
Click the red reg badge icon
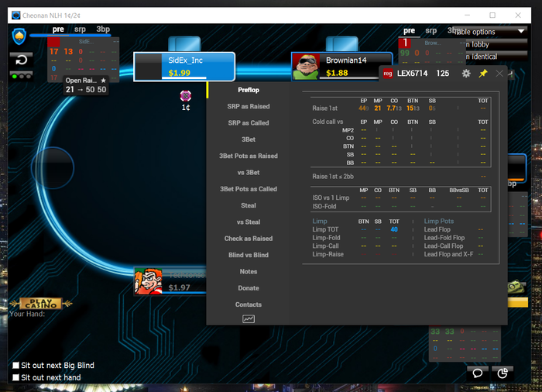(388, 74)
